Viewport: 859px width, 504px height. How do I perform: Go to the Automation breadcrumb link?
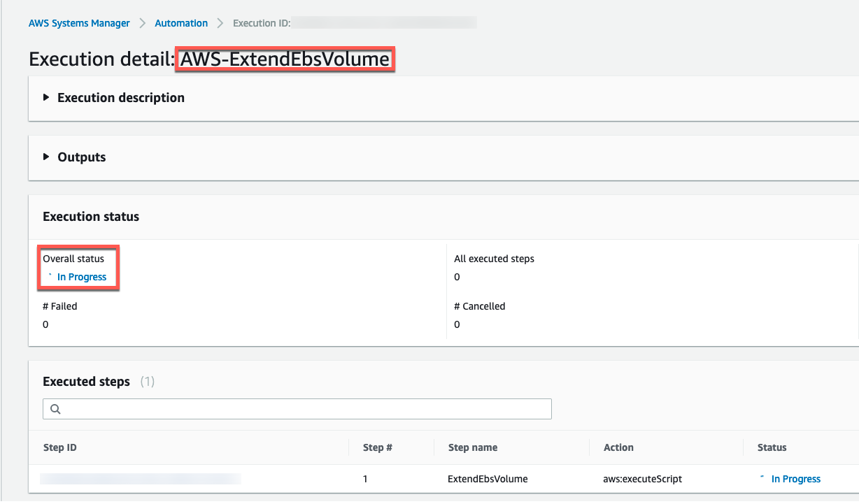click(x=181, y=23)
